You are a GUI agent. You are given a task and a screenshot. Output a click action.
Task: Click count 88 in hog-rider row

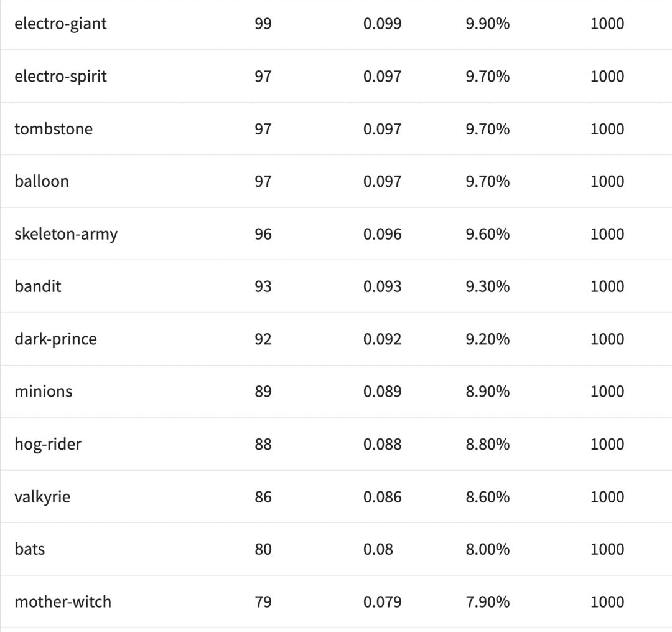pyautogui.click(x=263, y=444)
